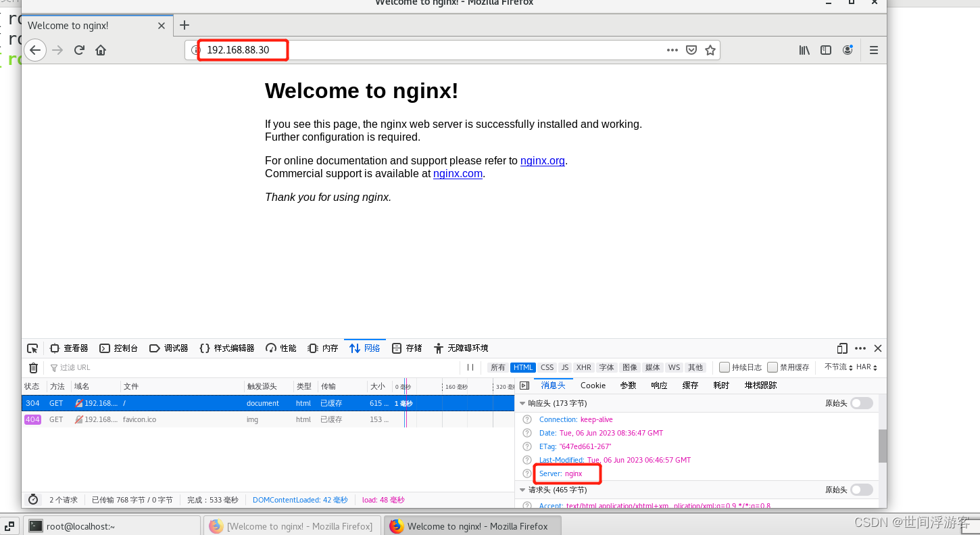The image size is (980, 535).
Task: Open the 参数 params details tab
Action: [628, 386]
